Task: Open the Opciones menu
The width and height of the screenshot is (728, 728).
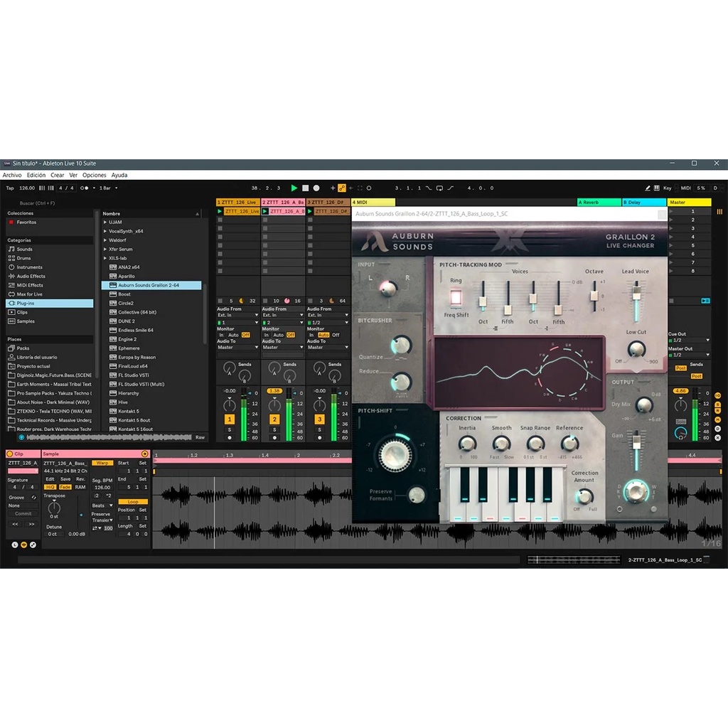Action: click(95, 175)
